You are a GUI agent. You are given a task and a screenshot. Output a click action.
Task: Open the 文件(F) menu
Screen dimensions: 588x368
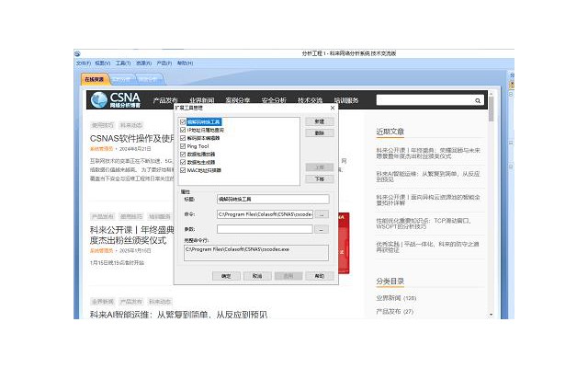click(84, 63)
